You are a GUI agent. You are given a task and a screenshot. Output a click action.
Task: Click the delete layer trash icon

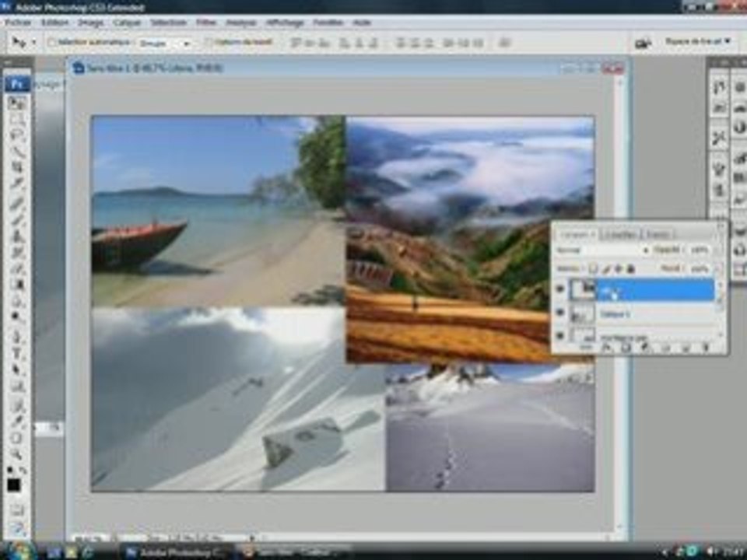706,348
